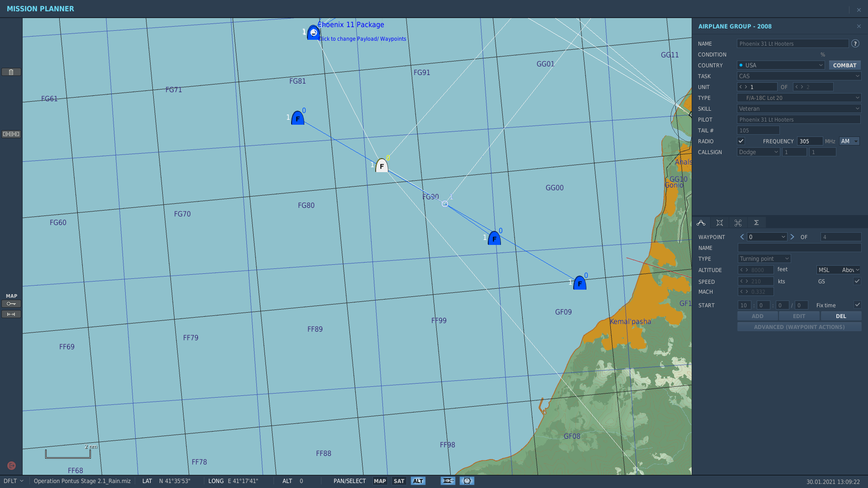Click the FREQUENCY input field
The image size is (868, 488).
point(810,141)
